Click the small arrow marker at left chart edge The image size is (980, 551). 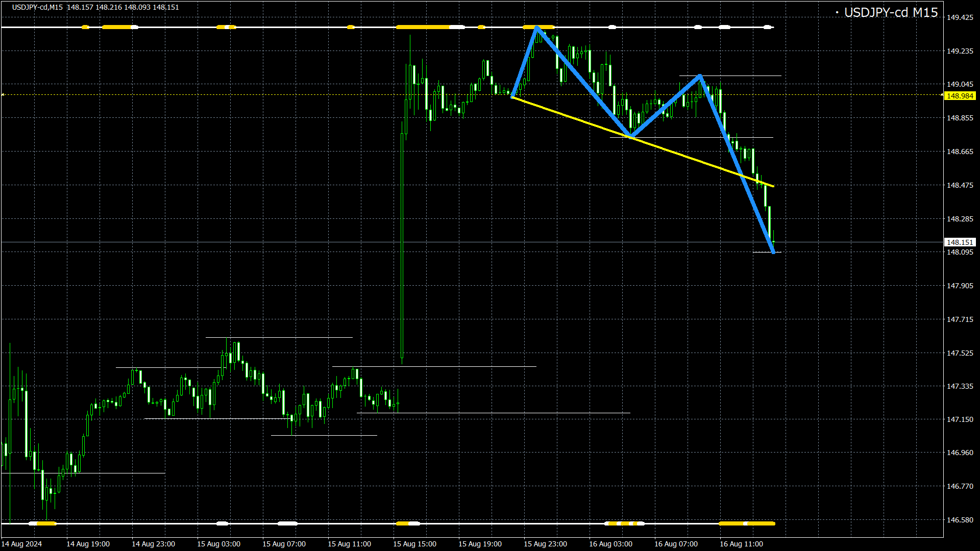click(x=3, y=95)
